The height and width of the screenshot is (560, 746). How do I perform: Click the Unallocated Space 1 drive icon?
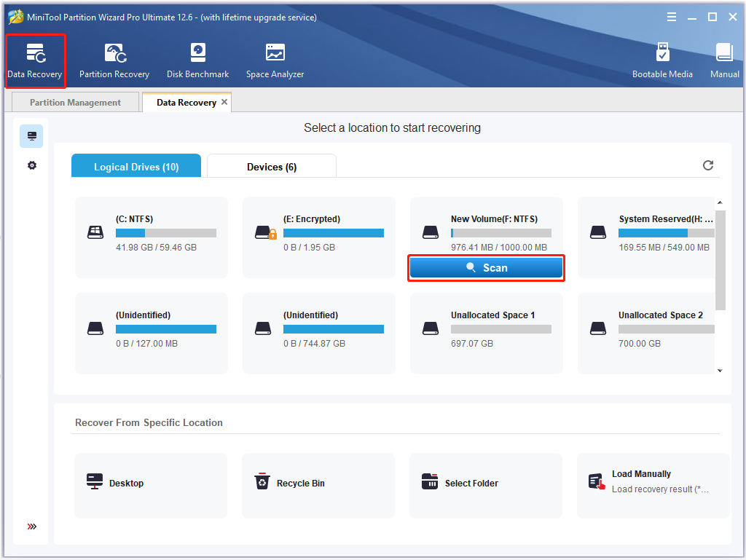point(431,328)
